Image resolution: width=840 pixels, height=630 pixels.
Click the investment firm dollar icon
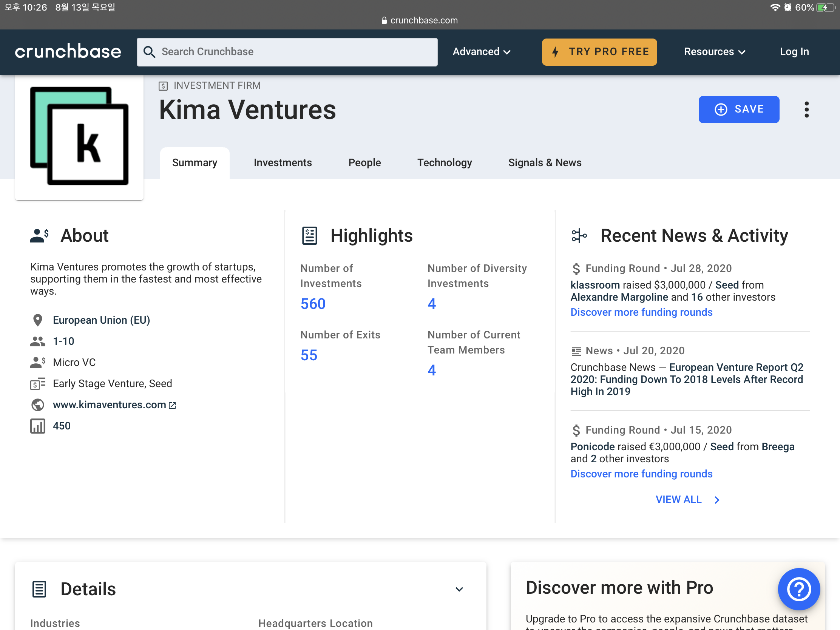pos(163,86)
